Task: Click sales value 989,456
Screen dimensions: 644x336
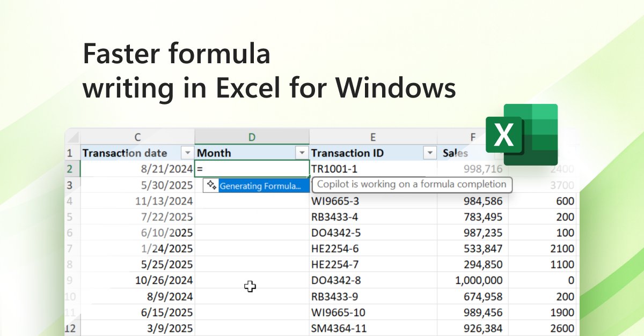Action: [473, 312]
